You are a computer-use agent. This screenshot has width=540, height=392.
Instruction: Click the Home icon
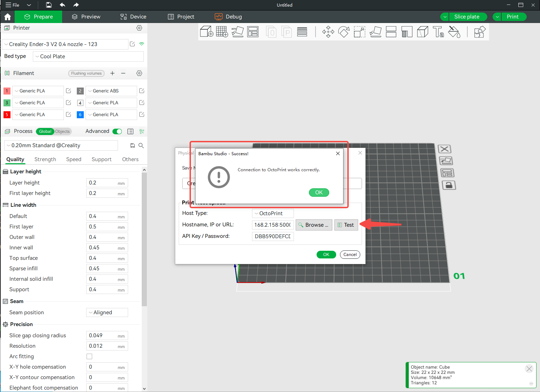tap(8, 17)
